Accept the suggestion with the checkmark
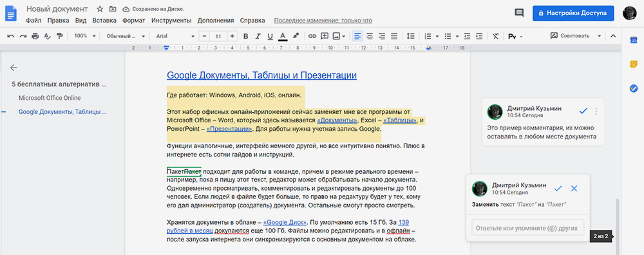This screenshot has height=255, width=644. 558,189
